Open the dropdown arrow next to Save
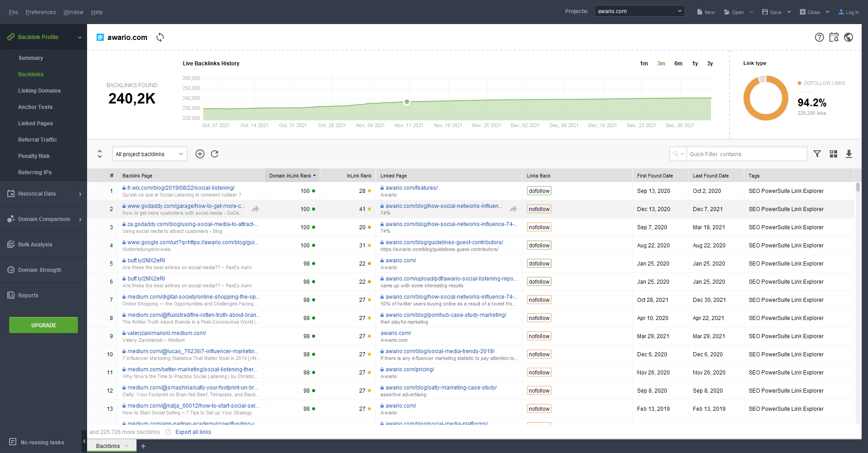Screen dimensions: 868x453 [x=789, y=12]
